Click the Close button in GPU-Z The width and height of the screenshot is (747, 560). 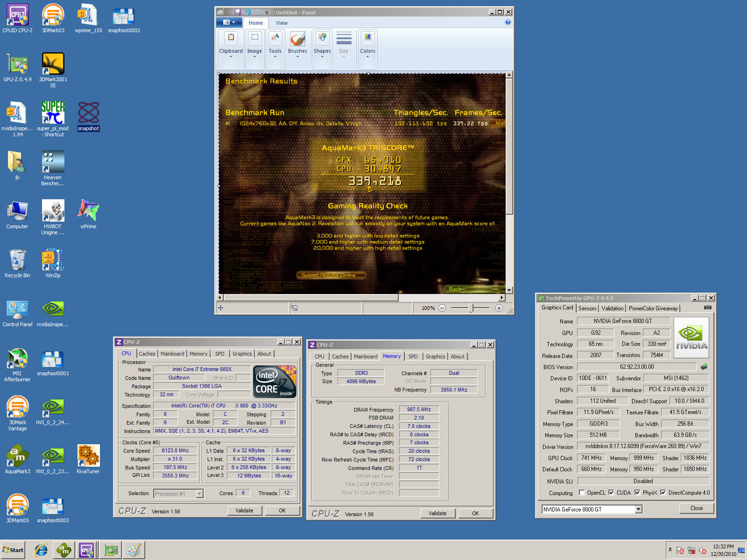tap(697, 508)
